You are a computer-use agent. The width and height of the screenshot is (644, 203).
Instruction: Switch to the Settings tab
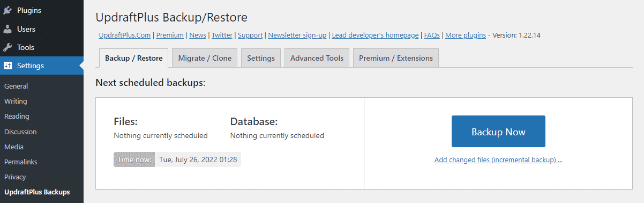(x=261, y=58)
